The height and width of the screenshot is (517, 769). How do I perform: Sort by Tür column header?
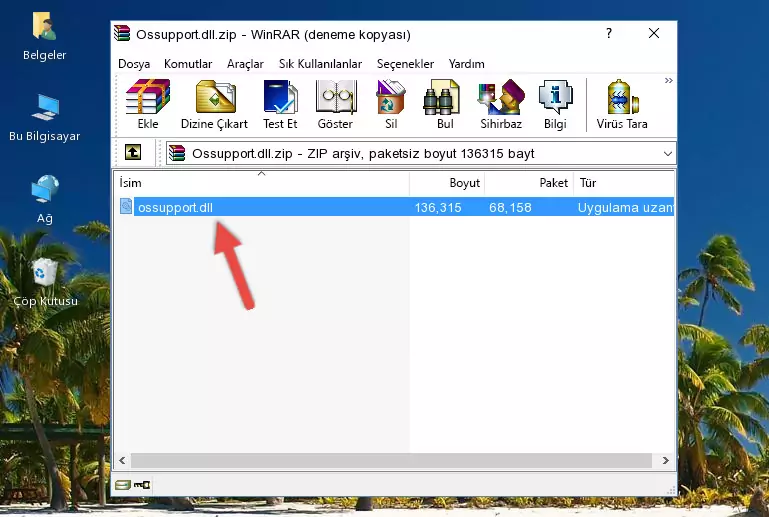pyautogui.click(x=624, y=183)
